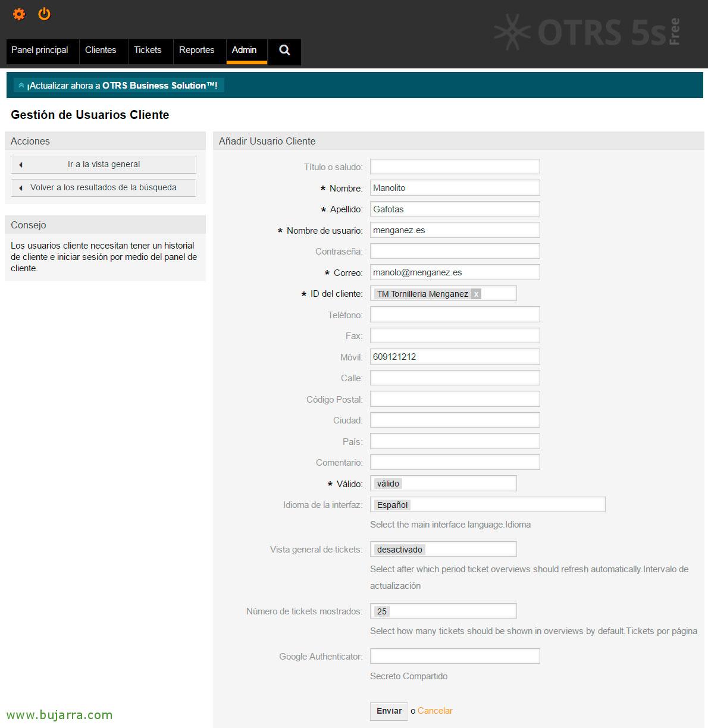This screenshot has width=708, height=728.
Task: Change the Número de tickets mostrados selection
Action: pos(443,611)
